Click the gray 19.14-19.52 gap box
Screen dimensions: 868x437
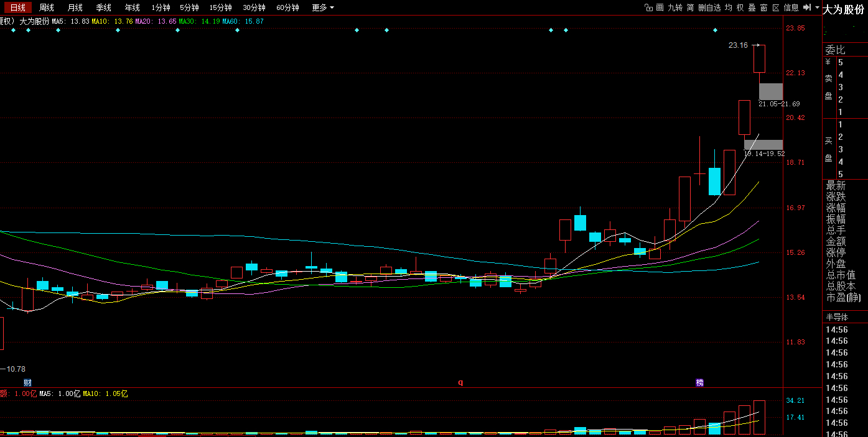pos(763,144)
